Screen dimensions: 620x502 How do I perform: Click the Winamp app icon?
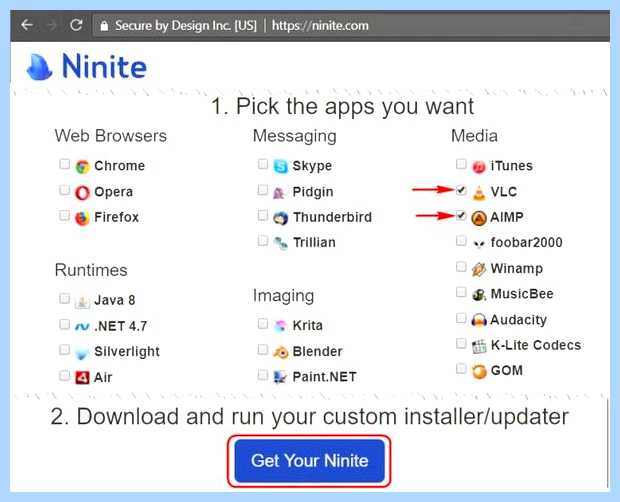pos(479,269)
